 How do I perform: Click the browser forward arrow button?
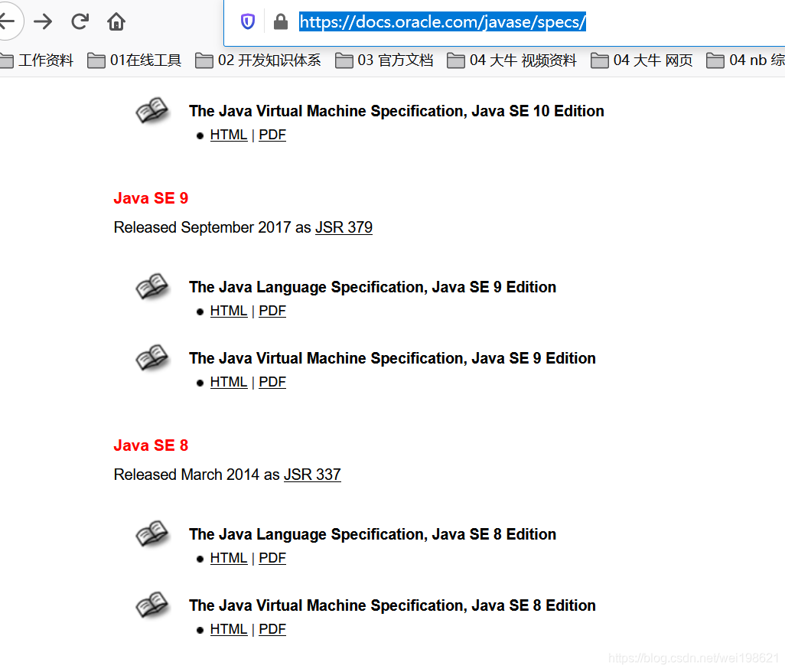coord(43,21)
